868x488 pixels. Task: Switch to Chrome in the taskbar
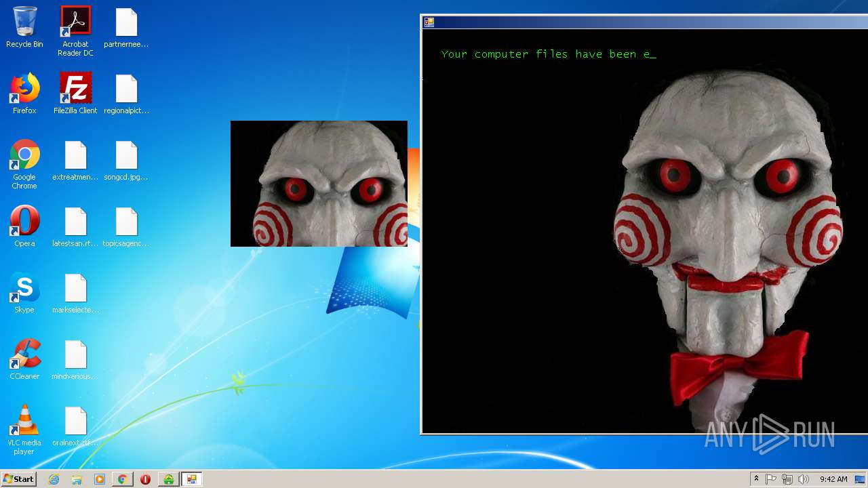click(123, 479)
